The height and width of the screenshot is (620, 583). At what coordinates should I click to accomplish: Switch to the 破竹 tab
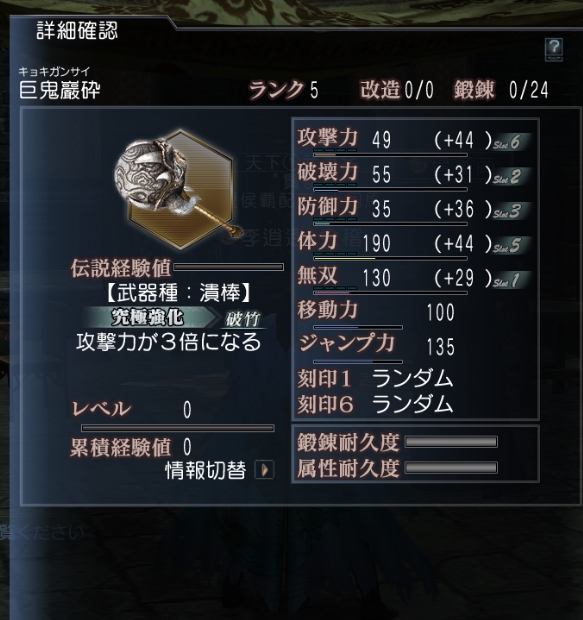242,319
